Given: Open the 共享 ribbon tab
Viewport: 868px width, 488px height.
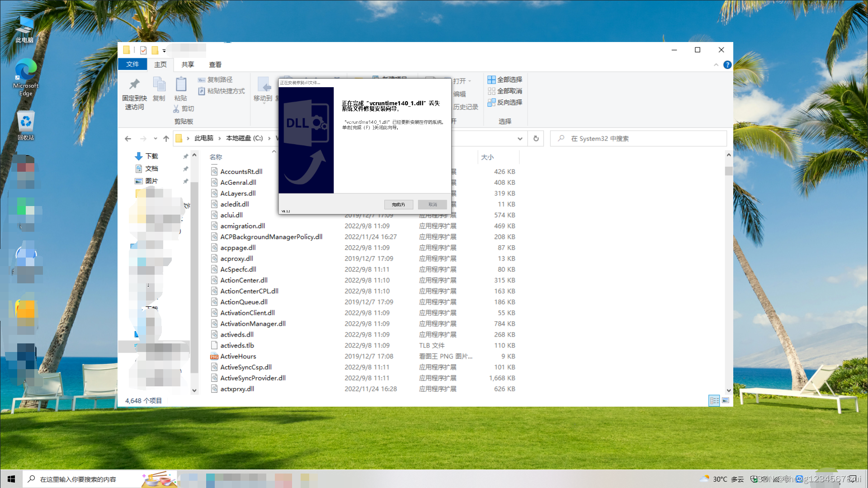Looking at the screenshot, I should click(x=188, y=65).
